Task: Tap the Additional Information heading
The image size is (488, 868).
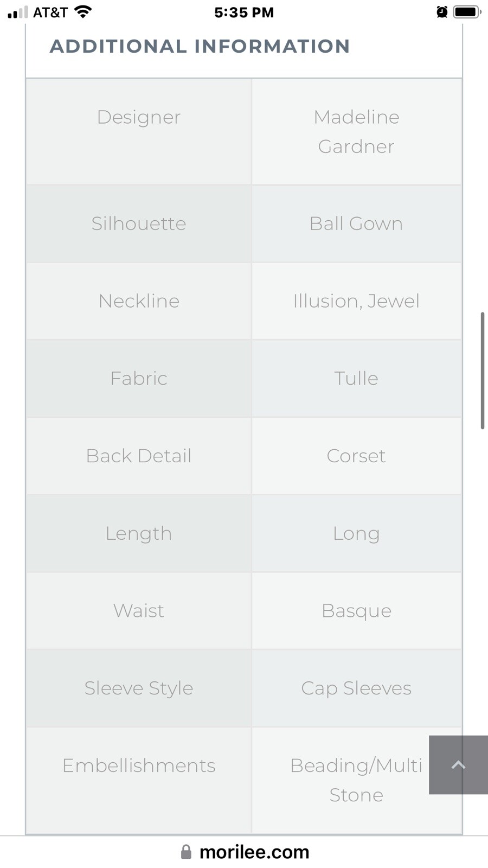Action: click(200, 47)
